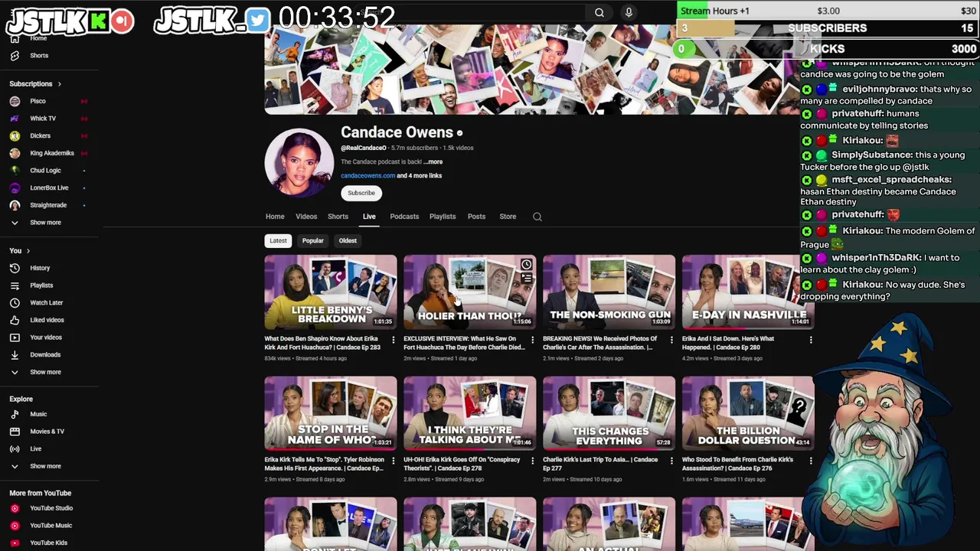
Task: Open options for Erika Kirk Stop video
Action: [x=394, y=461]
